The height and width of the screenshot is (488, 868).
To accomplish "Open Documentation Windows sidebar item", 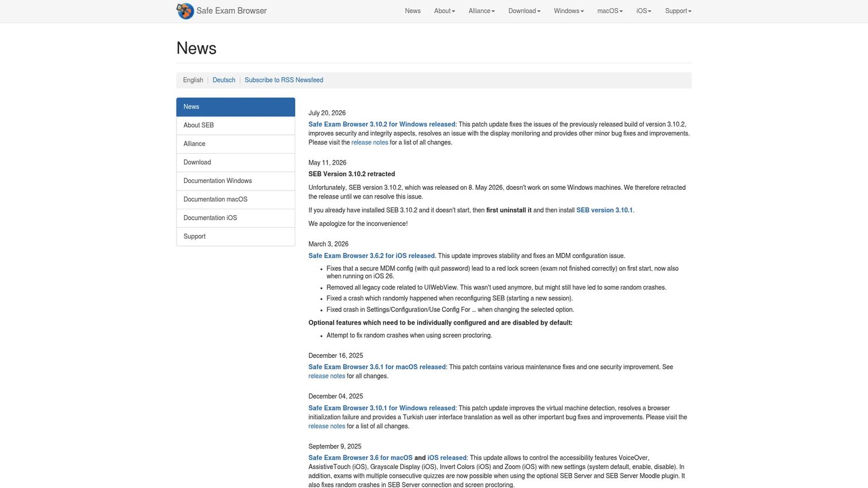I will 236,181.
